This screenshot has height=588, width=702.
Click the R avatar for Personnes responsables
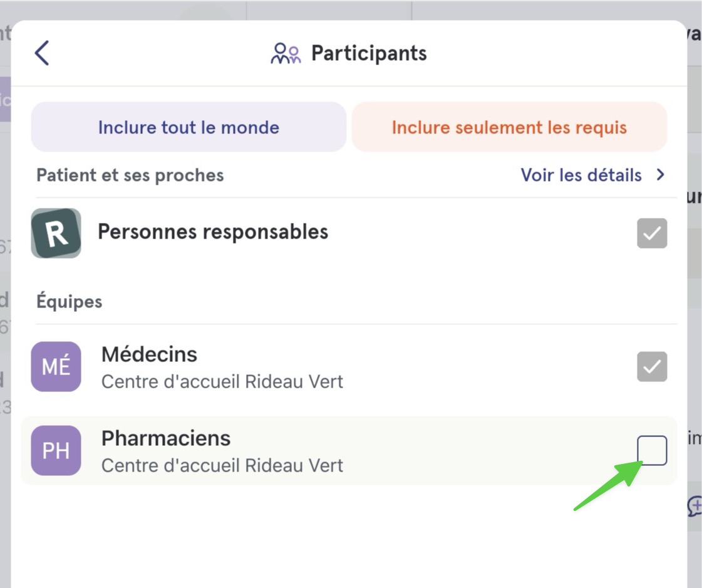pos(56,233)
